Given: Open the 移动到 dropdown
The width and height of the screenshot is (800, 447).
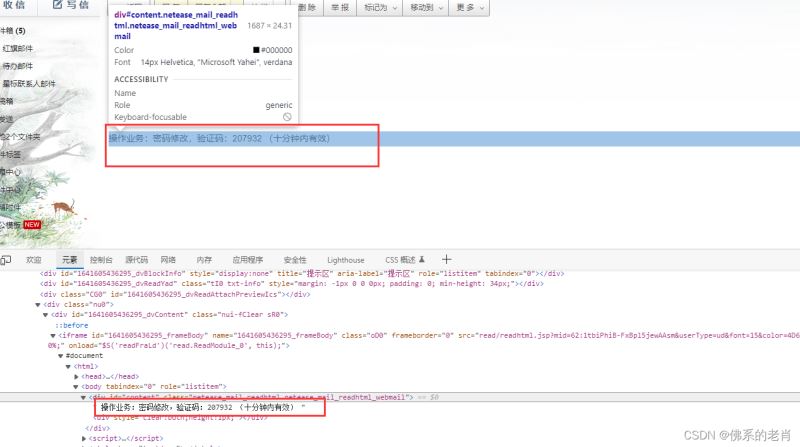Looking at the screenshot, I should (427, 7).
